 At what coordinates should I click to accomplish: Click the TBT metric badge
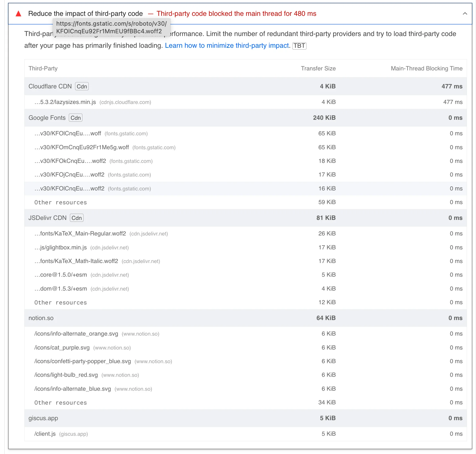tap(299, 46)
